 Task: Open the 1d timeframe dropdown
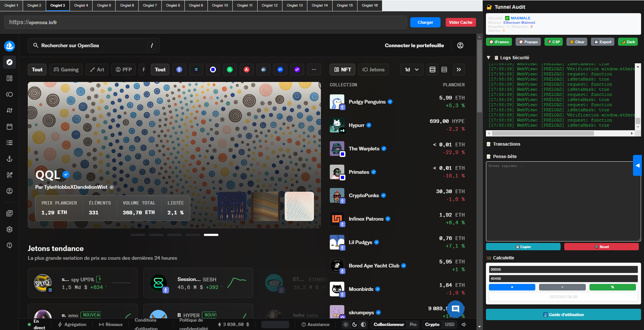coord(412,70)
